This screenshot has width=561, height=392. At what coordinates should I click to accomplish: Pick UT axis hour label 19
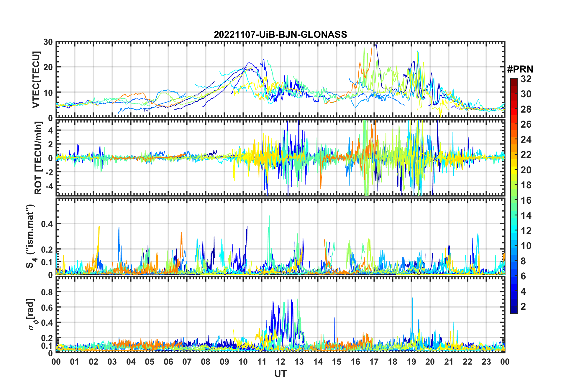pyautogui.click(x=411, y=362)
